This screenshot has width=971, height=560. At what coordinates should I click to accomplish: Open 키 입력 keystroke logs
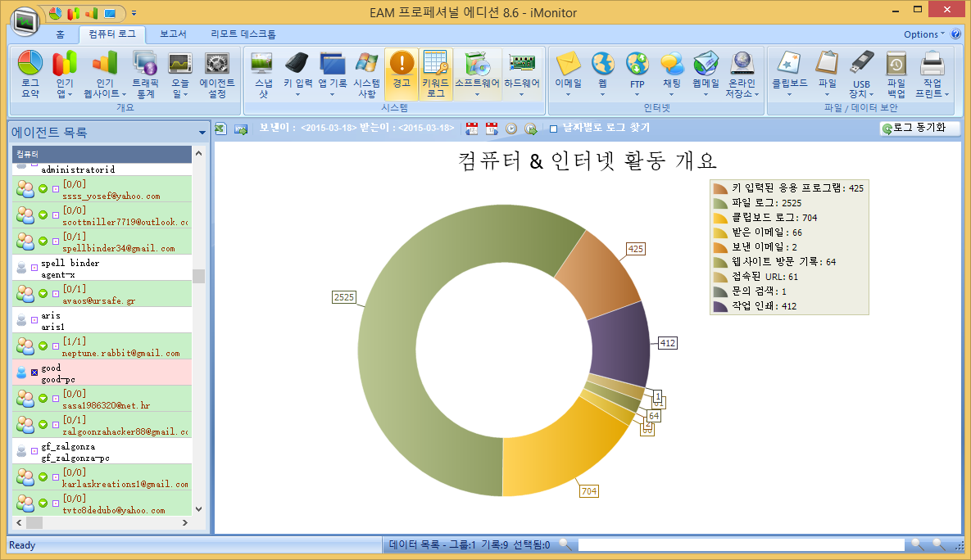(x=298, y=75)
